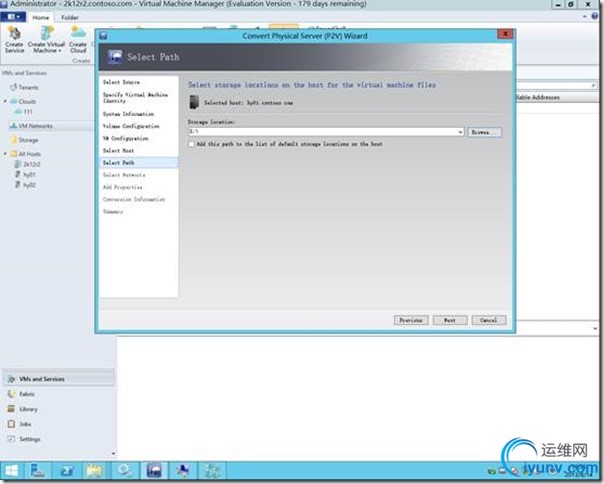Go to Select Source wizard step
This screenshot has width=604, height=484.
pyautogui.click(x=121, y=82)
